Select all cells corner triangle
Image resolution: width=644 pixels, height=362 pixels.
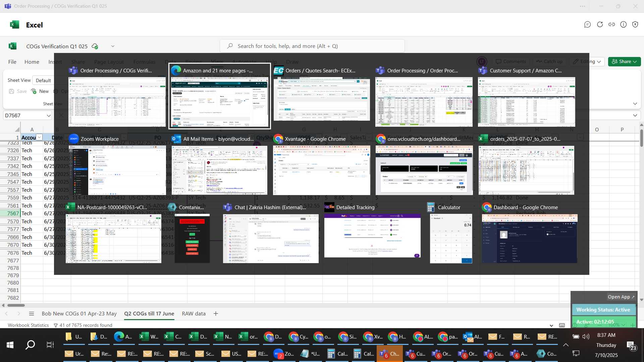pos(17,129)
